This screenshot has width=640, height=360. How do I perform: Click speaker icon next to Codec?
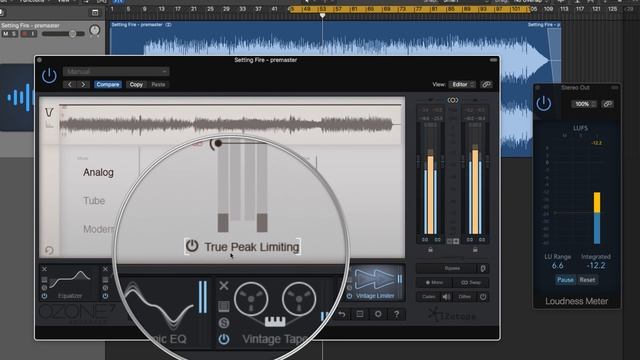coord(446,297)
